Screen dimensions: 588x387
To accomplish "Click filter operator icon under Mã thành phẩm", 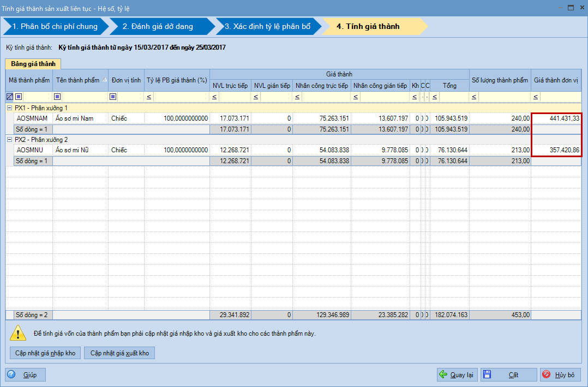I will (x=19, y=97).
